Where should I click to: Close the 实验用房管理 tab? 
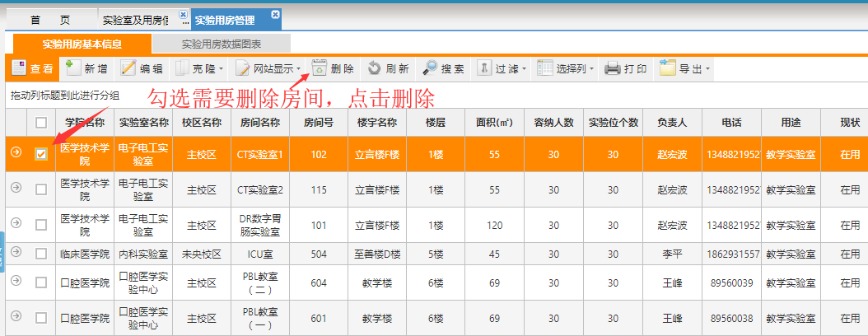[275, 14]
